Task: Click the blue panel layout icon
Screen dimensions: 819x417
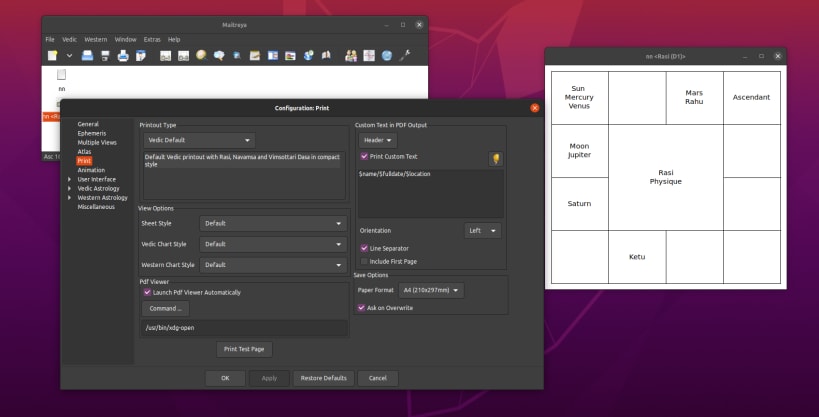Action: (x=273, y=55)
